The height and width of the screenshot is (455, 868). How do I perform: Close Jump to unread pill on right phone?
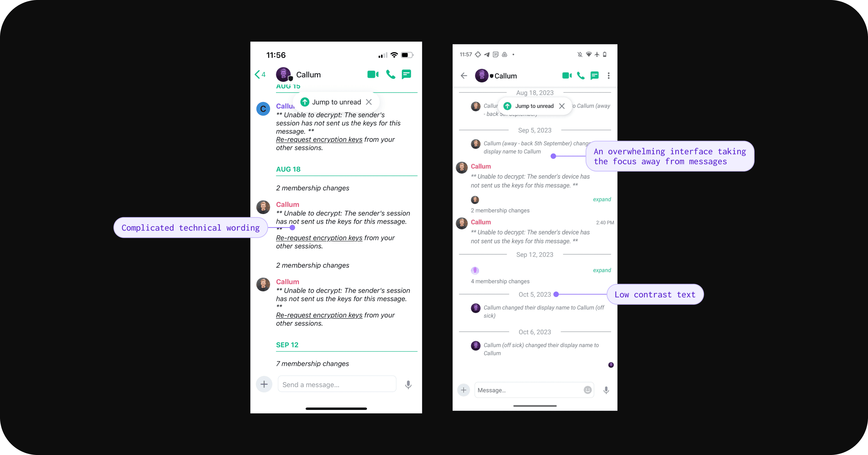pos(562,106)
